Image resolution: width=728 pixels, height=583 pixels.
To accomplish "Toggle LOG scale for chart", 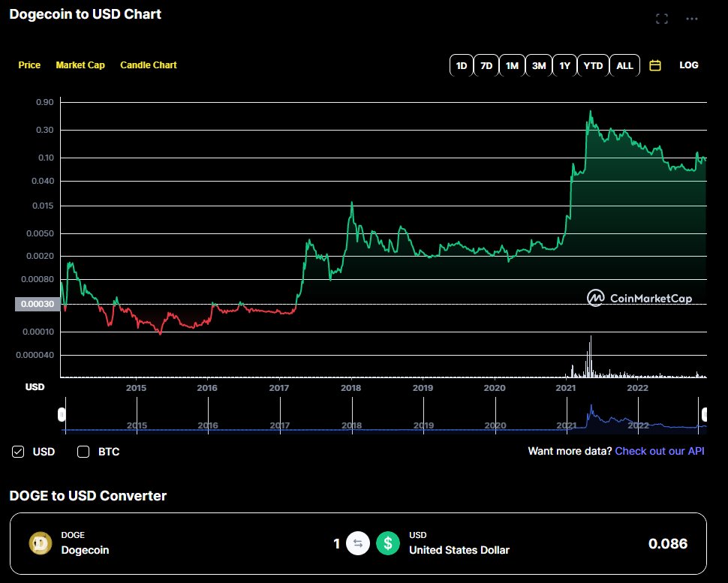I will coord(688,65).
